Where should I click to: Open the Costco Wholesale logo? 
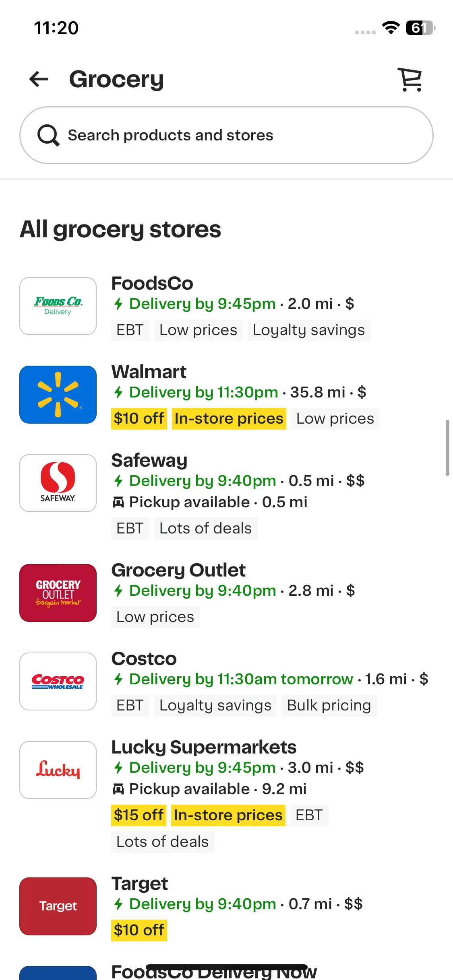point(58,681)
